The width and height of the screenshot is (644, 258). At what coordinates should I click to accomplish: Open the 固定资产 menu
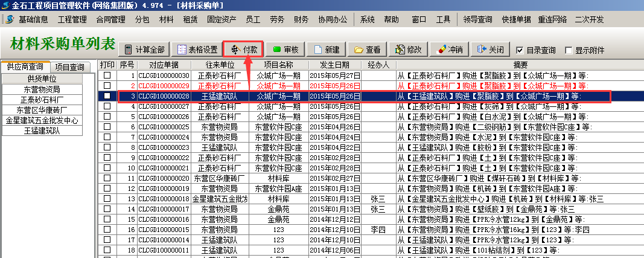[222, 19]
